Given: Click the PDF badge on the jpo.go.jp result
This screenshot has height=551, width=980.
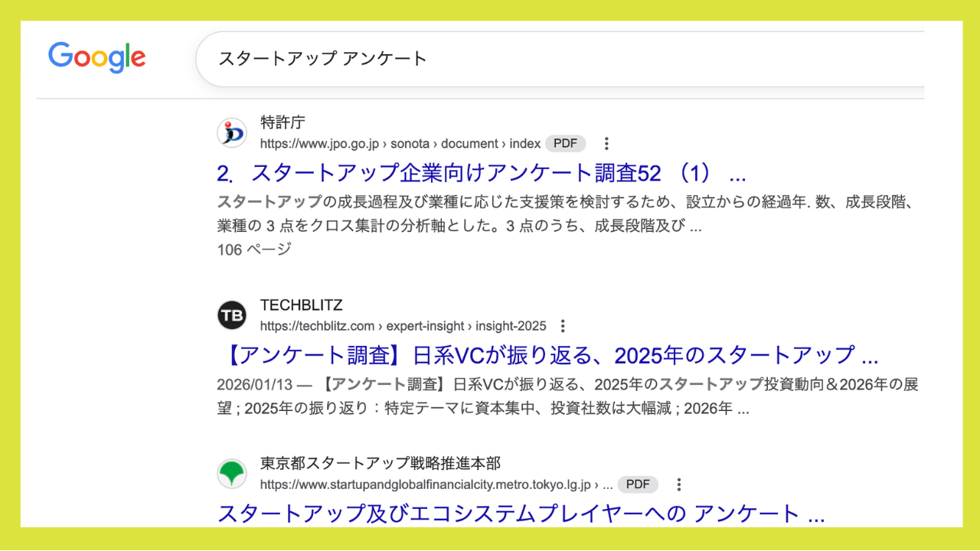Looking at the screenshot, I should point(565,144).
